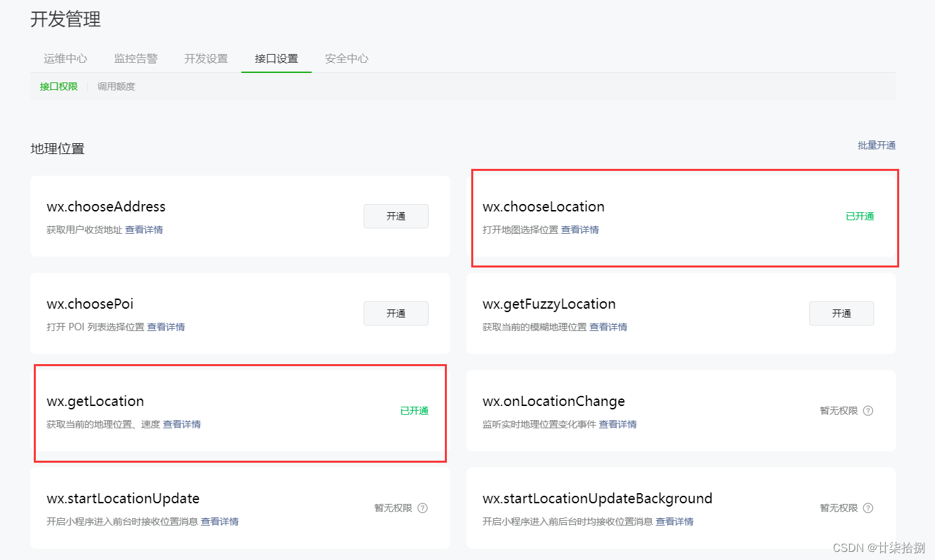The width and height of the screenshot is (935, 560).
Task: Click help icon beside wx.startLocationUpdateBackground 暂无权限
Action: pos(868,508)
